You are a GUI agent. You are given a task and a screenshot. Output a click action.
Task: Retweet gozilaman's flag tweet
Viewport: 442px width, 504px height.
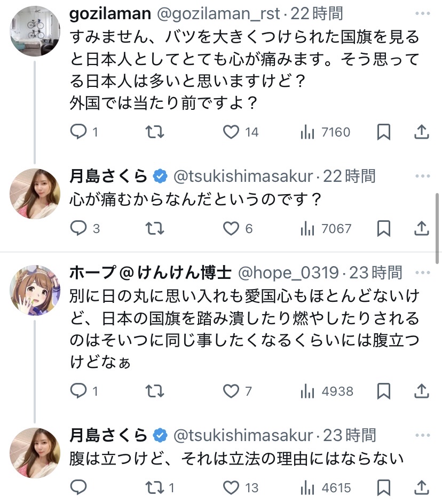(155, 132)
